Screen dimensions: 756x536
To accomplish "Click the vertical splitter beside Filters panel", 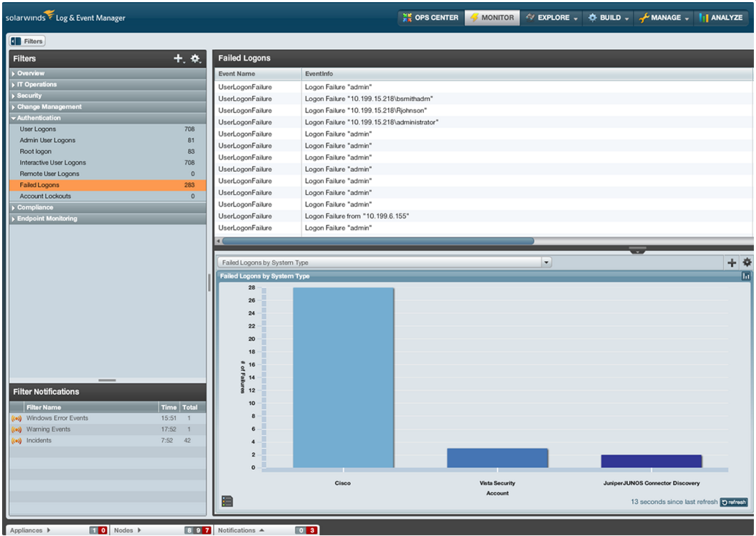I will point(210,283).
